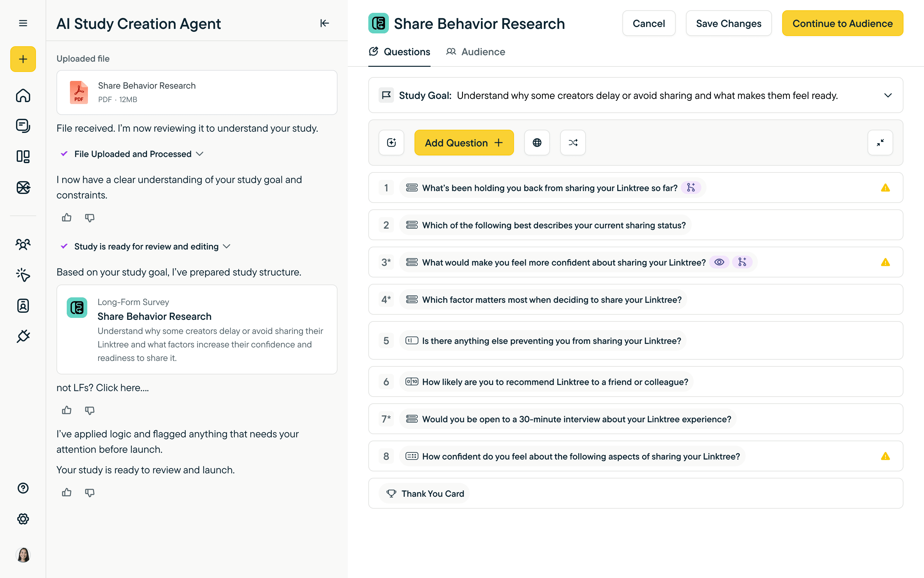Click the question type icon on question 5
Screen dimensions: 924x578
(x=412, y=340)
